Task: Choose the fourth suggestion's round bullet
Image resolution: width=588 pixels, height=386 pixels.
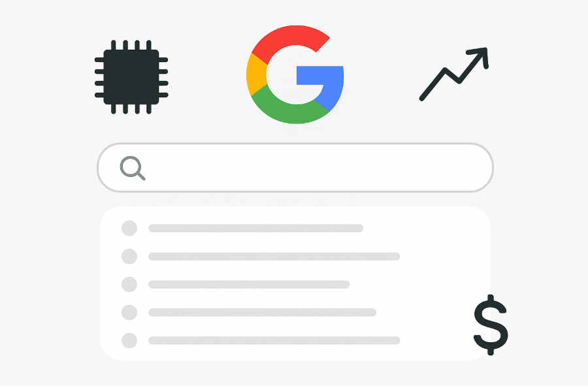Action: tap(129, 313)
